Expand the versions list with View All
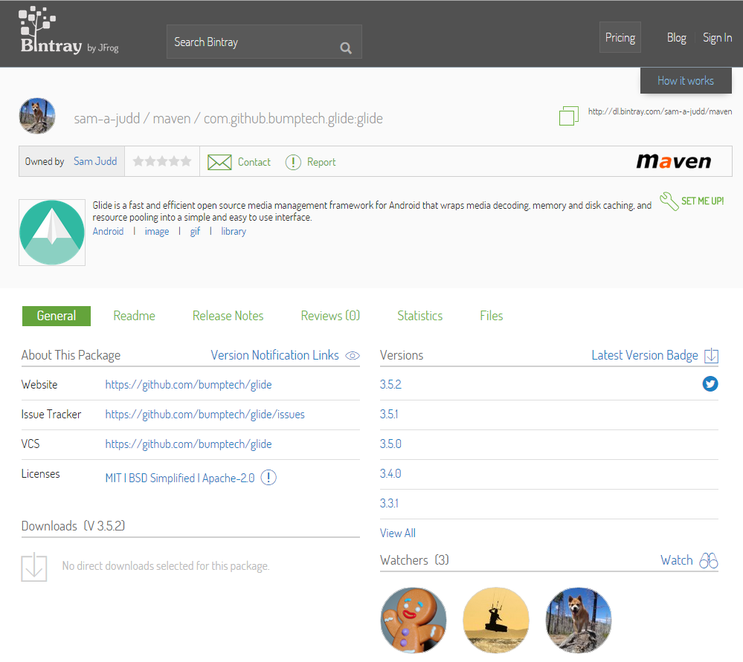Image resolution: width=743 pixels, height=662 pixels. coord(397,533)
